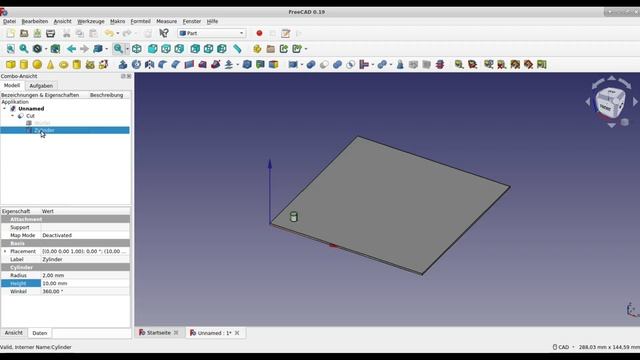Switch to the Aufgaben tab
Screen dimensions: 640x360
tap(41, 86)
